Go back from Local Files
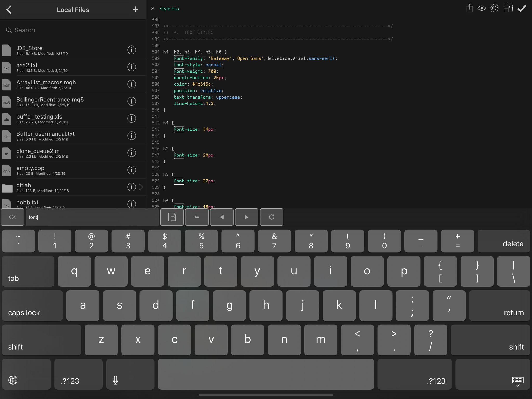Image resolution: width=532 pixels, height=399 pixels. pyautogui.click(x=9, y=10)
